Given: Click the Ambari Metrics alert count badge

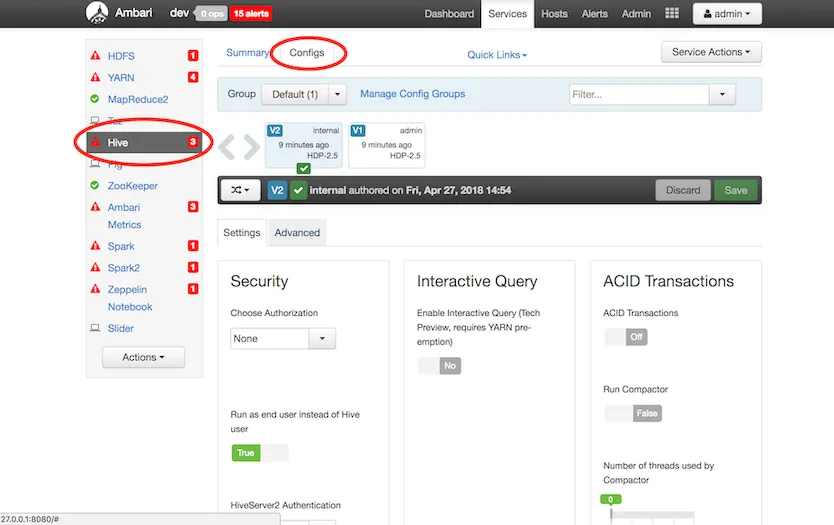Looking at the screenshot, I should tap(193, 207).
